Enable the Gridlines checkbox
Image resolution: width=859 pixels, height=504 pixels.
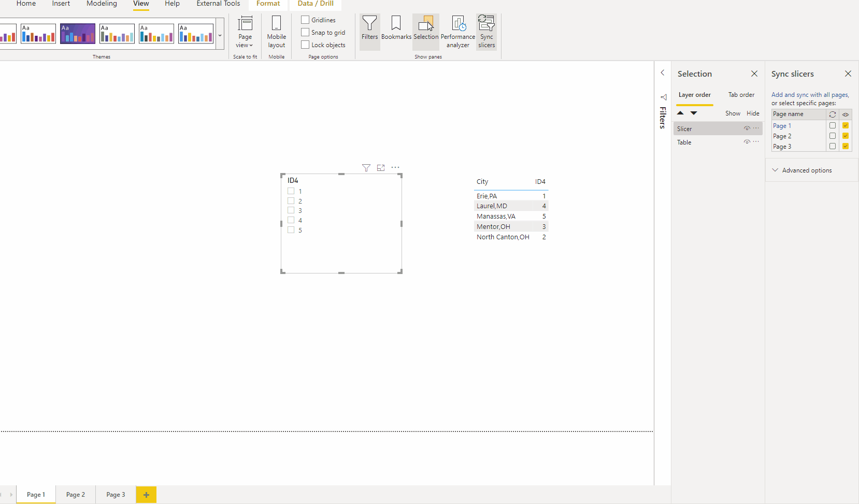[305, 20]
